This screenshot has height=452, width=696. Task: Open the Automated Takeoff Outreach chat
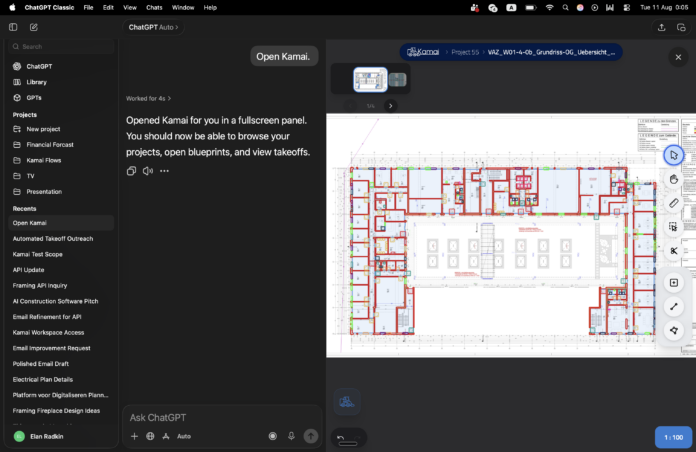tap(61, 239)
